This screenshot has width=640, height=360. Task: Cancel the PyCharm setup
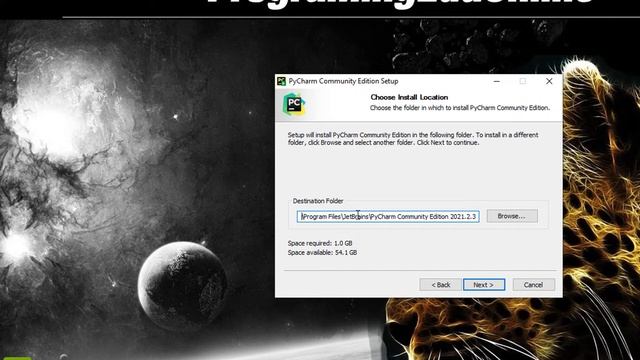coord(533,284)
